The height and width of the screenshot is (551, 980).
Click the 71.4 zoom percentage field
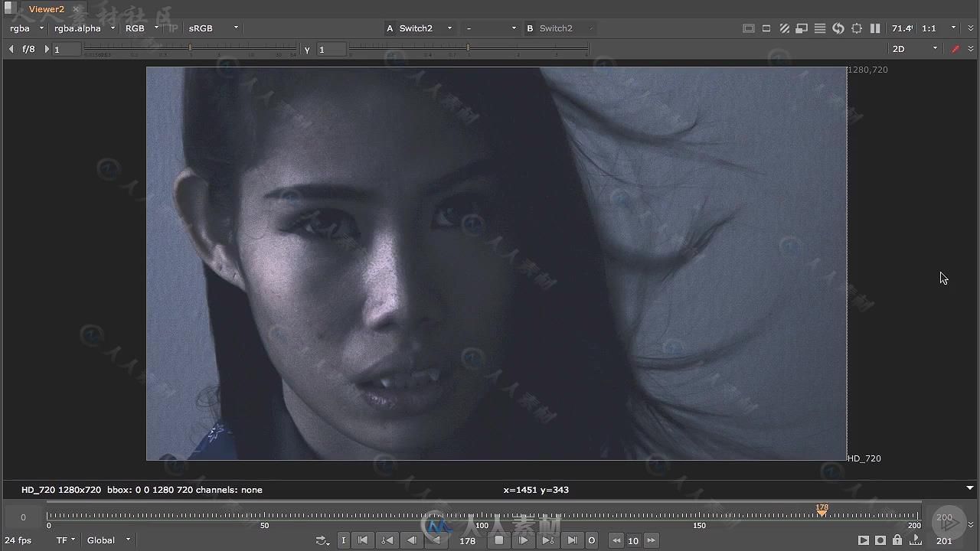pos(902,28)
